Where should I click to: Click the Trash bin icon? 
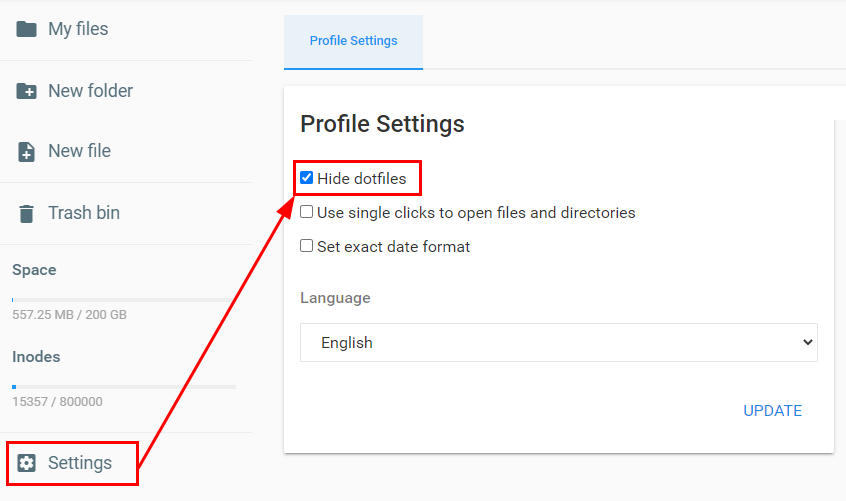(27, 213)
